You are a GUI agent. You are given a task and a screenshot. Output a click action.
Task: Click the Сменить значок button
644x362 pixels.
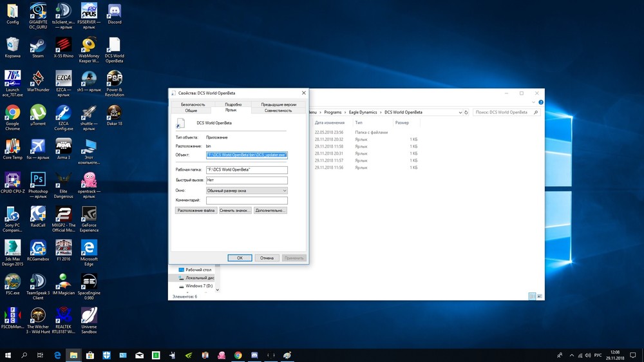[234, 211]
